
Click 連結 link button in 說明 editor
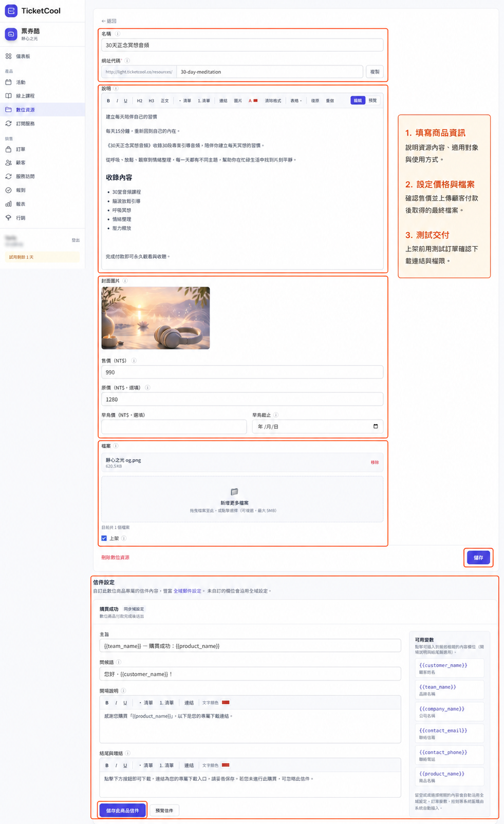tap(223, 101)
